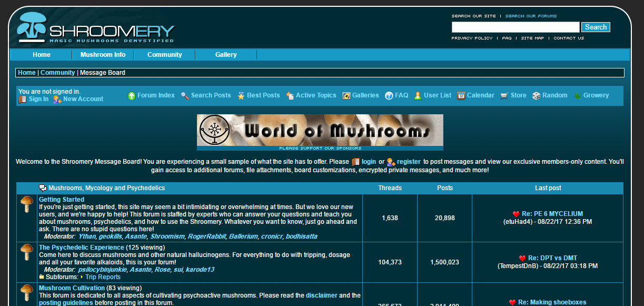Click the Random dice icon
The width and height of the screenshot is (644, 306).
[x=536, y=96]
